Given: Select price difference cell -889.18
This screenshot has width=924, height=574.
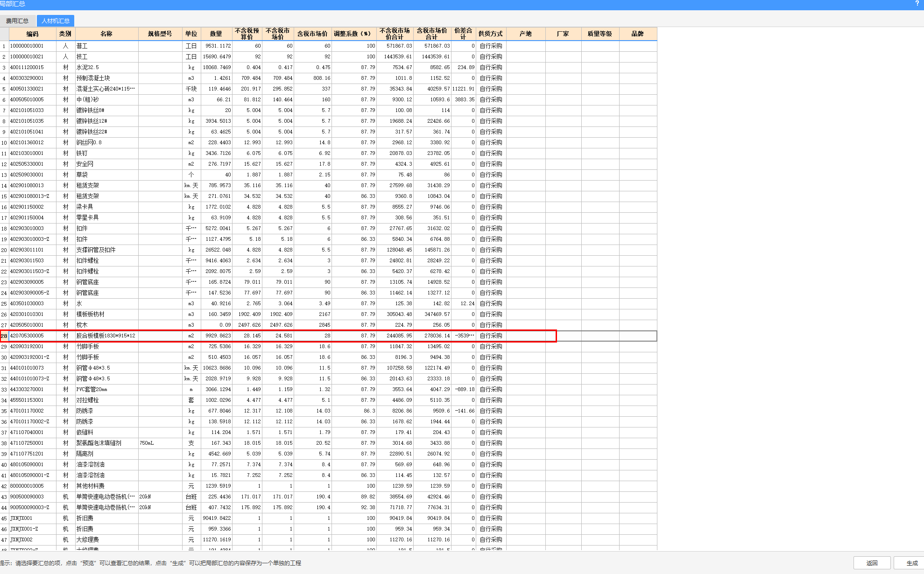Looking at the screenshot, I should 463,390.
